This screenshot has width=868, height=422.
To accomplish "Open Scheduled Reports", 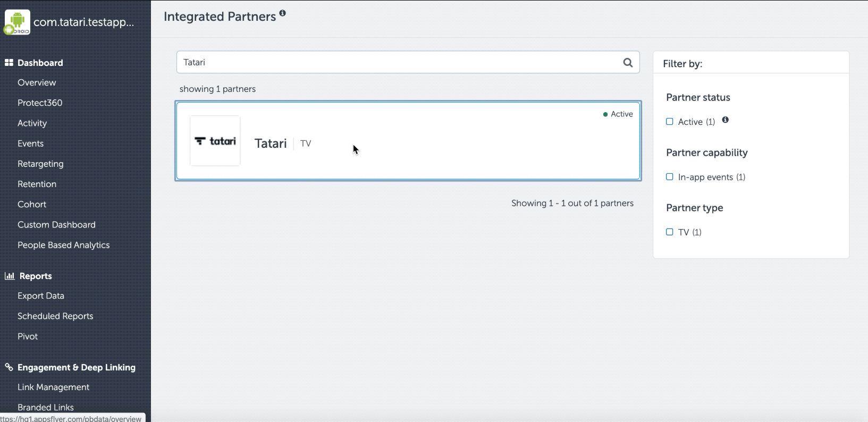I will [x=55, y=316].
